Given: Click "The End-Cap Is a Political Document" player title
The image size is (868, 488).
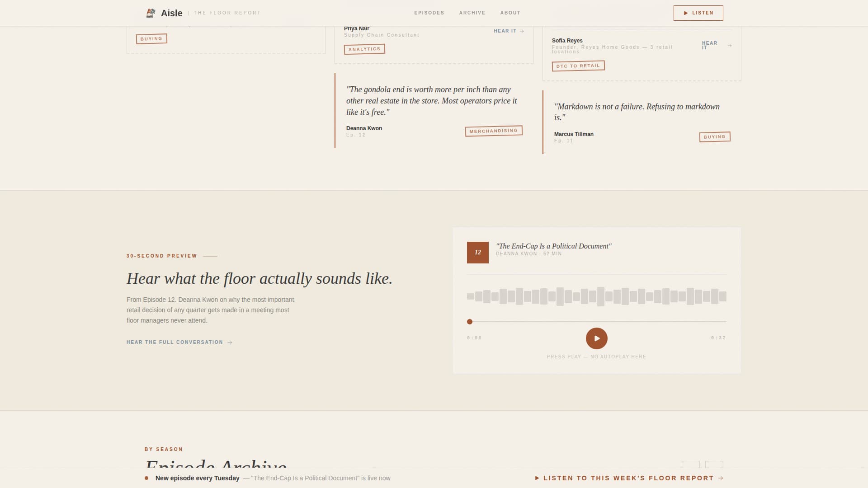Looking at the screenshot, I should (554, 246).
